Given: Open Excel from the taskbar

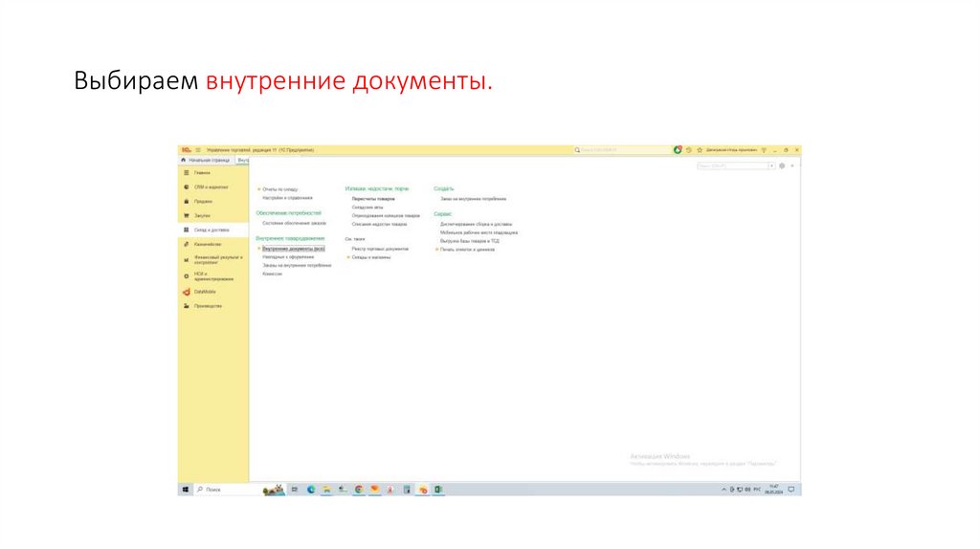Looking at the screenshot, I should (438, 490).
